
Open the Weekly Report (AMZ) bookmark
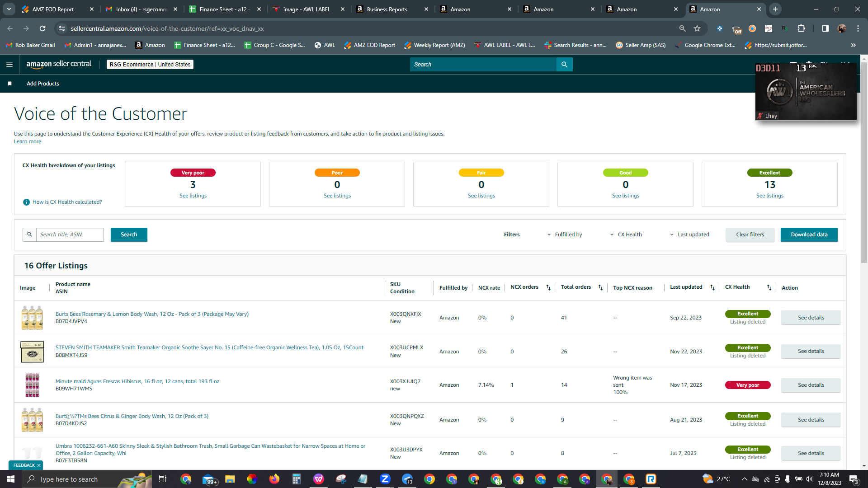point(434,45)
